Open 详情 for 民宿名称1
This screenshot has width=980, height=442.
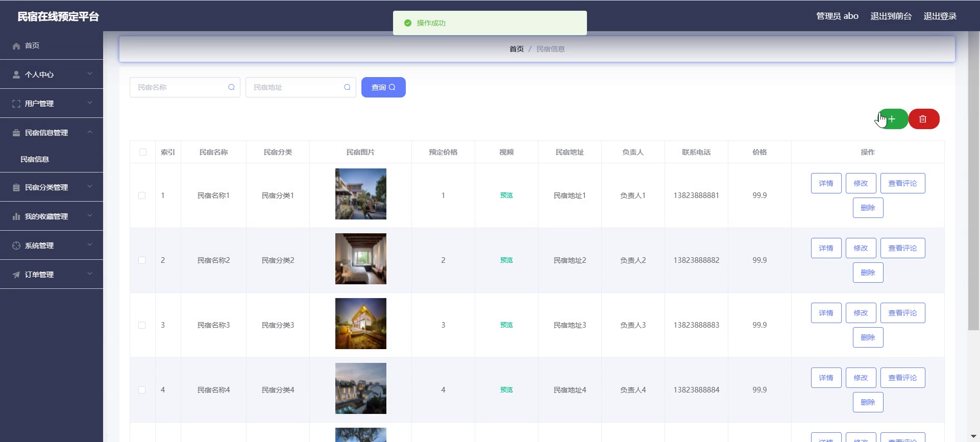pos(826,183)
